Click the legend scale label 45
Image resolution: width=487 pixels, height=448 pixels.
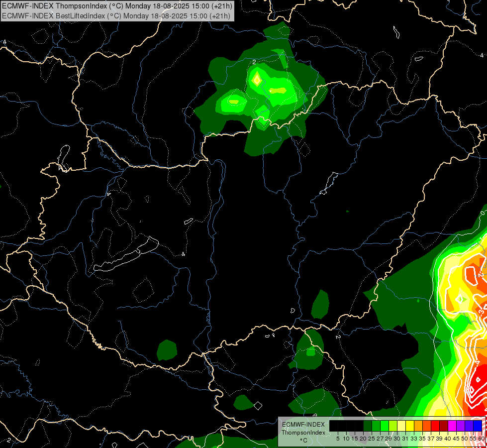[x=457, y=439]
